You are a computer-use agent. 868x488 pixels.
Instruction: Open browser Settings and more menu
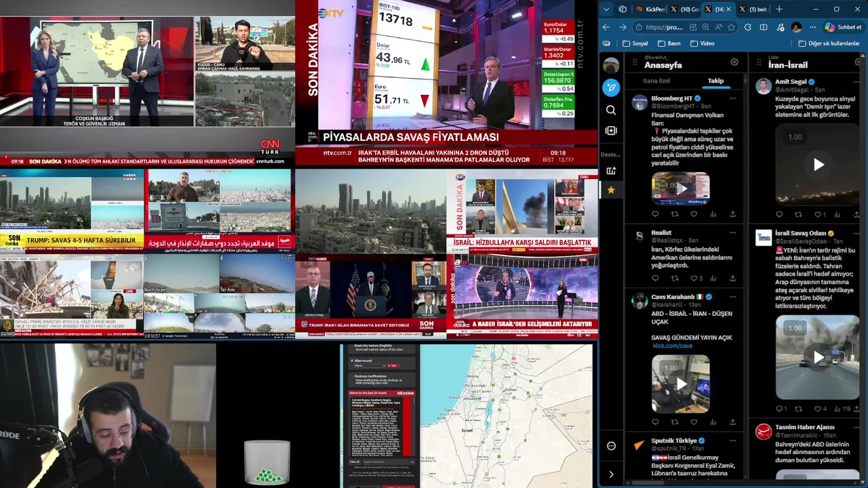pyautogui.click(x=812, y=27)
